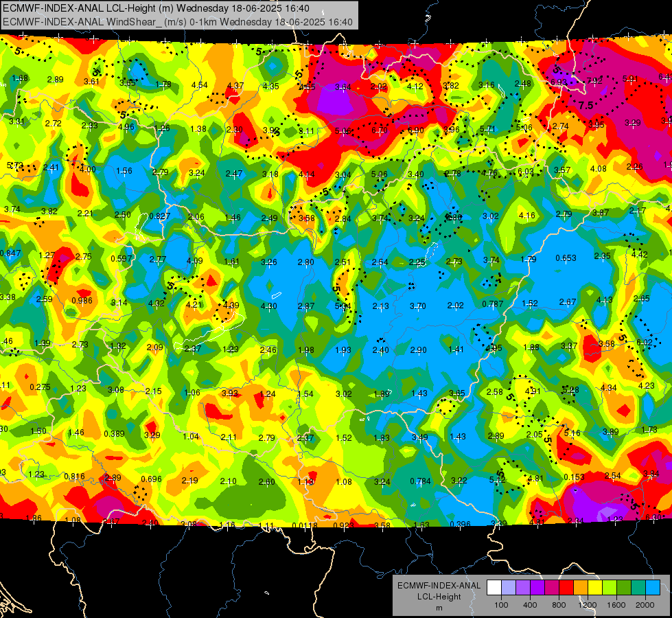Click the legend tick label 1600
The height and width of the screenshot is (618, 672).
click(616, 605)
